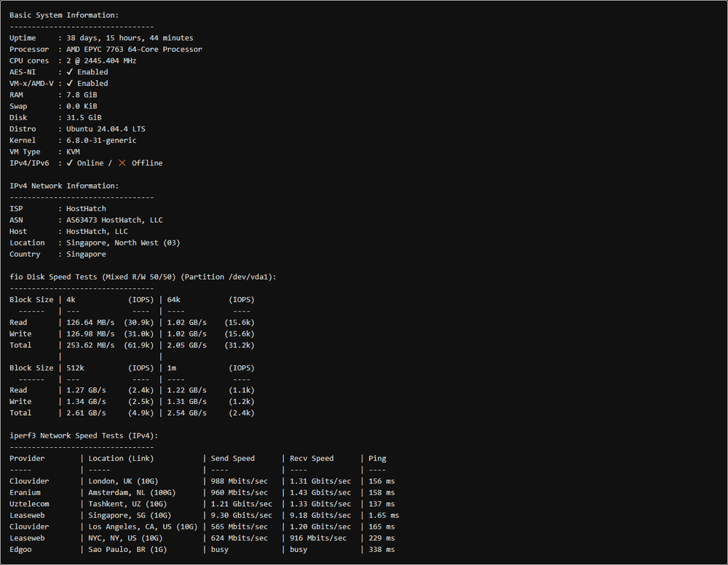Click the 'Location (Link)' column header
728x565 pixels.
click(x=121, y=458)
